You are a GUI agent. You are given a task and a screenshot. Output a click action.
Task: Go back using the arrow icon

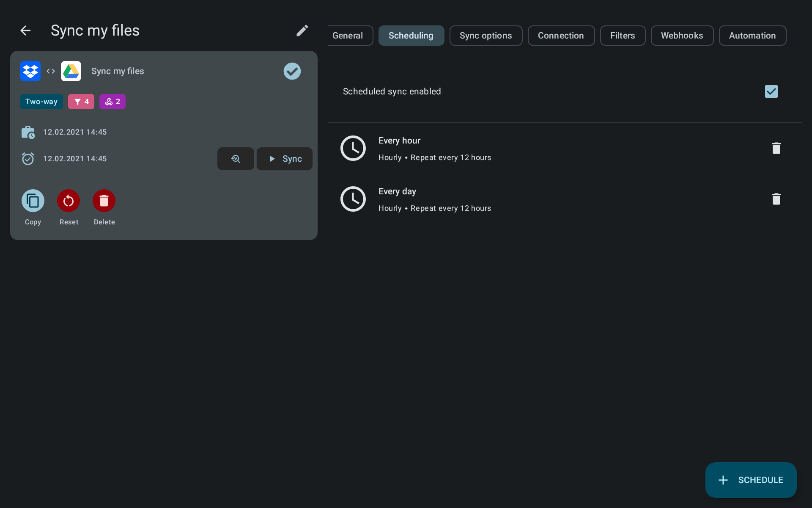coord(25,30)
